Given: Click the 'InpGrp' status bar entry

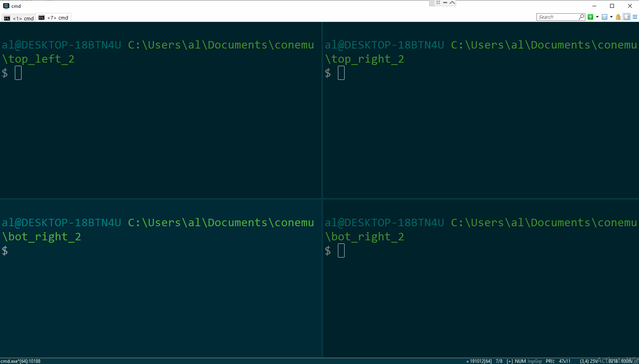Looking at the screenshot, I should tap(535, 361).
